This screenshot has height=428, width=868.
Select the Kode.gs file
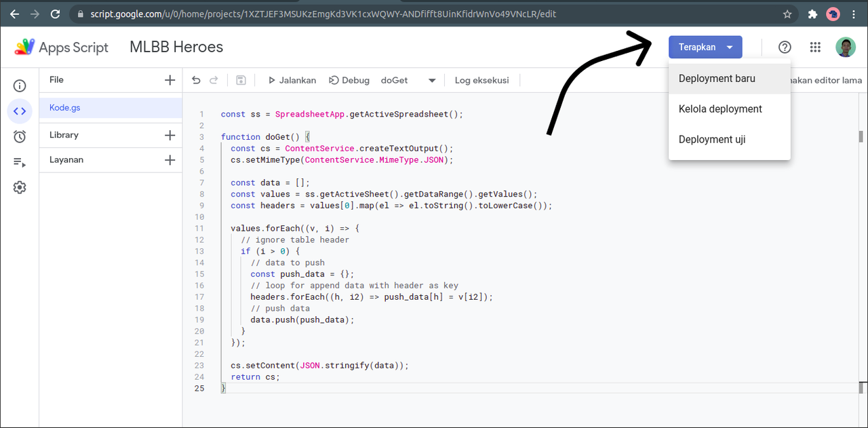(111, 108)
